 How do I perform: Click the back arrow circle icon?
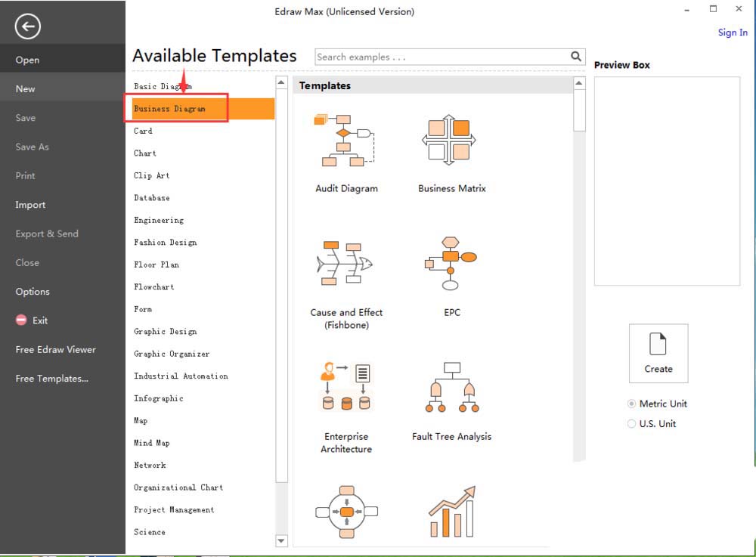pyautogui.click(x=27, y=26)
